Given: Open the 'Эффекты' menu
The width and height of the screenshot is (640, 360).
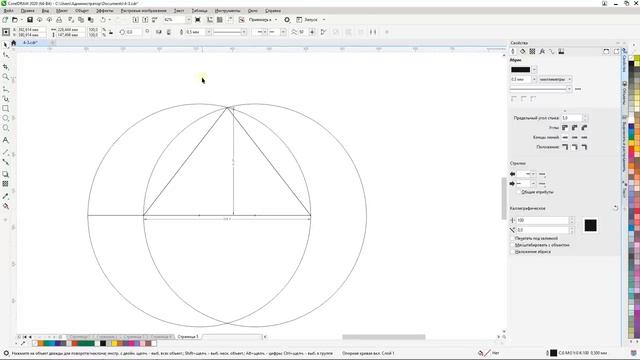Looking at the screenshot, I should click(x=104, y=11).
